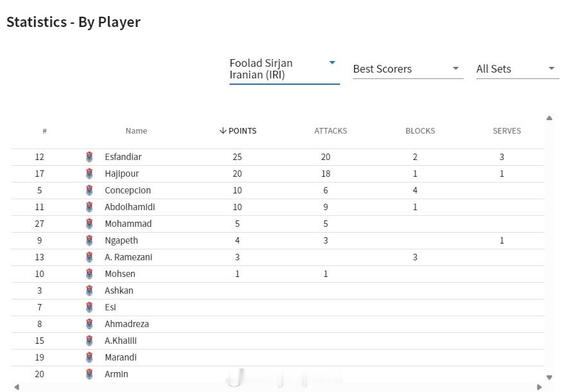Click the club logo next to Marandi

[89, 357]
